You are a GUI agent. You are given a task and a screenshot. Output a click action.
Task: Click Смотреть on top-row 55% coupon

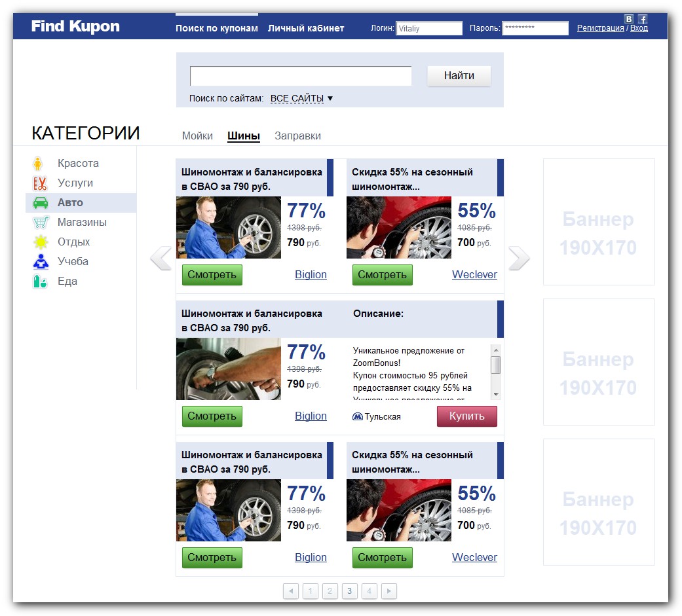383,275
